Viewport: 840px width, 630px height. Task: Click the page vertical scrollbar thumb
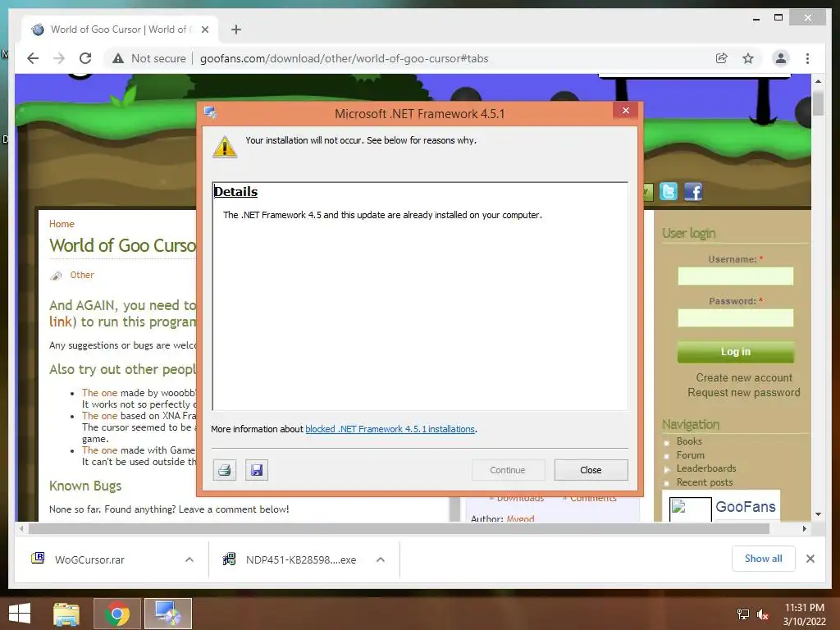click(x=818, y=103)
